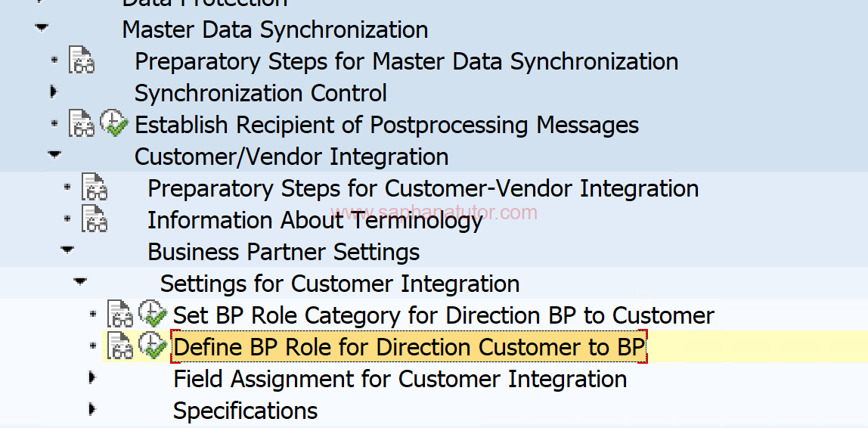This screenshot has height=428, width=868.
Task: Expand the Specifications node arrow
Action: click(92, 409)
